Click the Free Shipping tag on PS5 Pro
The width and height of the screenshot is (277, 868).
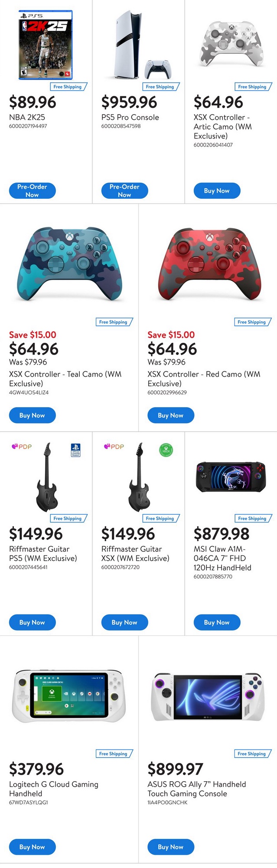(160, 87)
